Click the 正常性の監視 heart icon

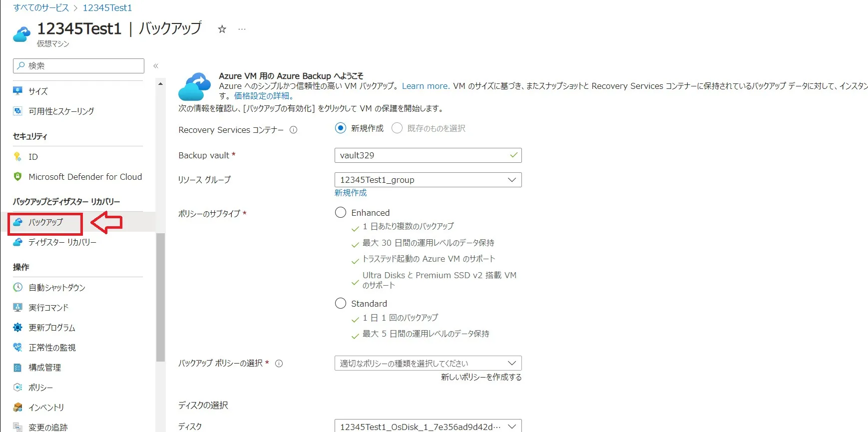(x=18, y=347)
